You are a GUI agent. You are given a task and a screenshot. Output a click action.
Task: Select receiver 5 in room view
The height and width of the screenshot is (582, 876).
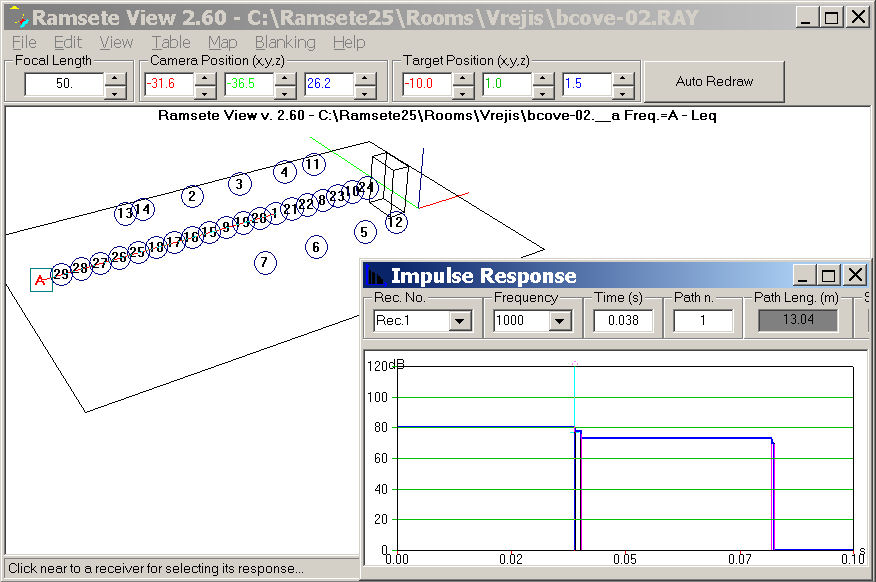click(x=365, y=232)
